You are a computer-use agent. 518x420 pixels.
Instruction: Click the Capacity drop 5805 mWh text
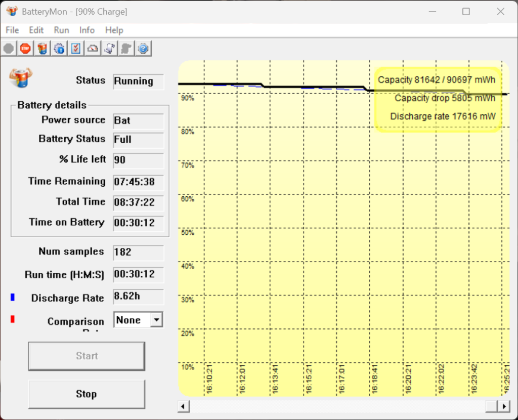pos(445,98)
